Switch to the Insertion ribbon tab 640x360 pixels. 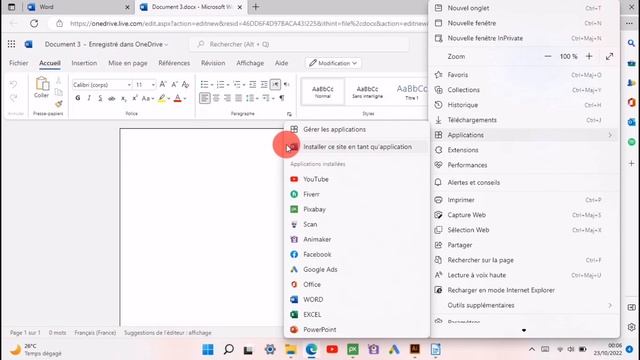pyautogui.click(x=84, y=63)
